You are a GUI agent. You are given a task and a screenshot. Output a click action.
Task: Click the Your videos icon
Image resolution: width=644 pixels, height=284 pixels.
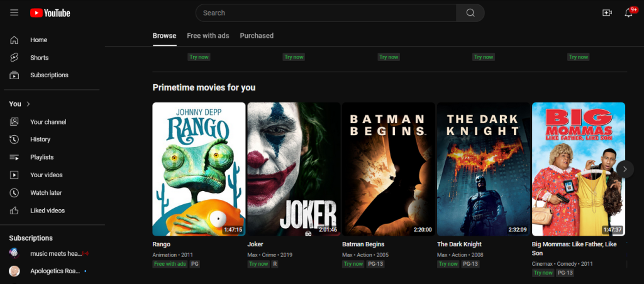pos(14,175)
